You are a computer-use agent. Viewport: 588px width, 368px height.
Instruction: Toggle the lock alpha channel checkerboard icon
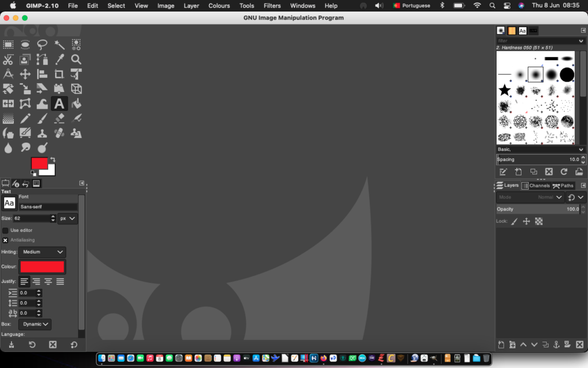[x=539, y=221]
